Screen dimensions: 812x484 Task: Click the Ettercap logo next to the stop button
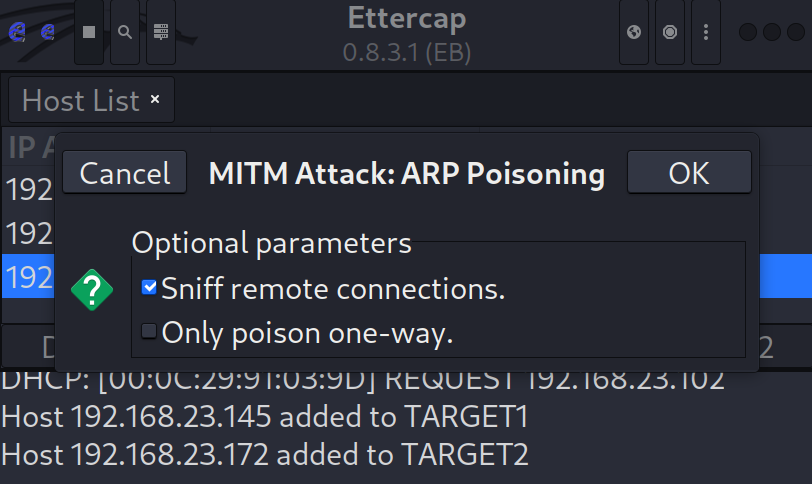tap(48, 32)
